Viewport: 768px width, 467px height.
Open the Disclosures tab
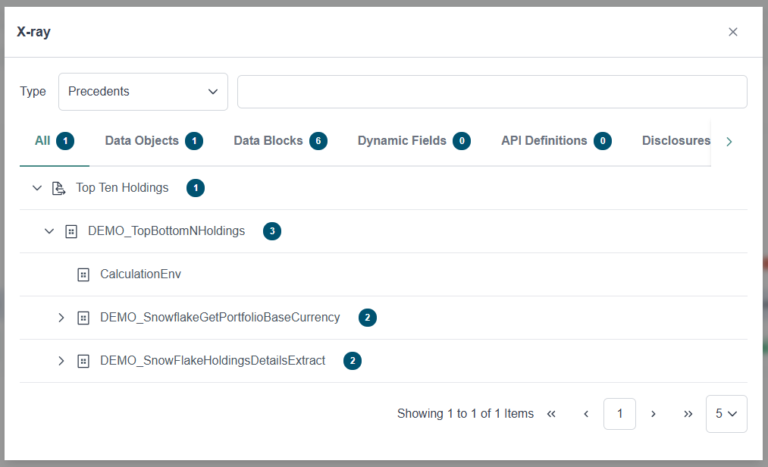tap(676, 141)
